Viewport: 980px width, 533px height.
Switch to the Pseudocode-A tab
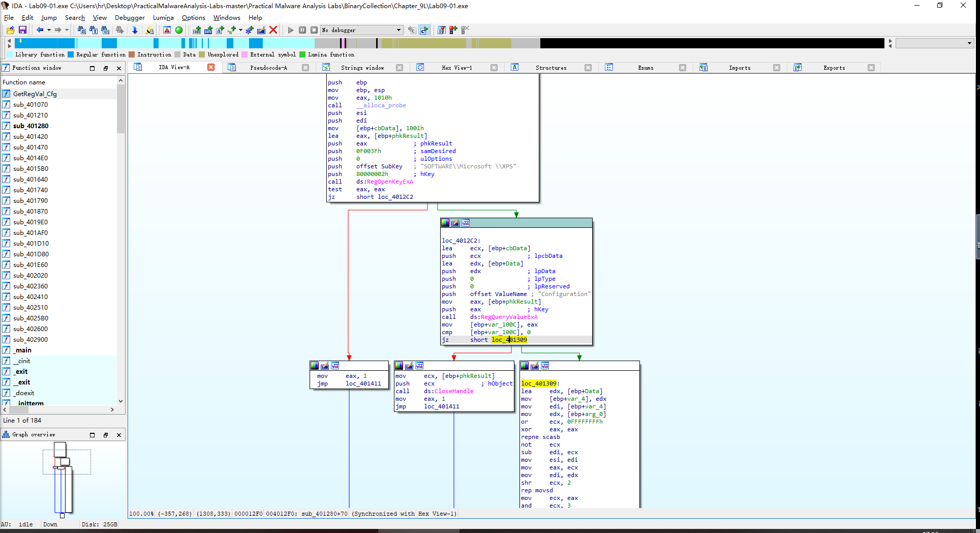[268, 68]
